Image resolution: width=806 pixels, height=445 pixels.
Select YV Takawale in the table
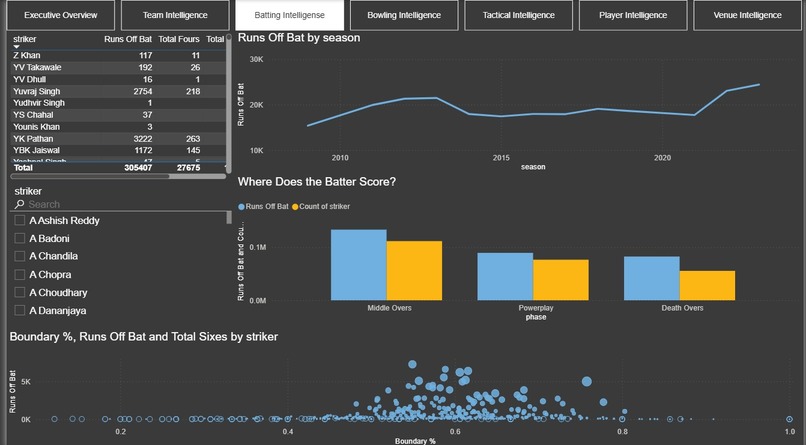[x=118, y=67]
